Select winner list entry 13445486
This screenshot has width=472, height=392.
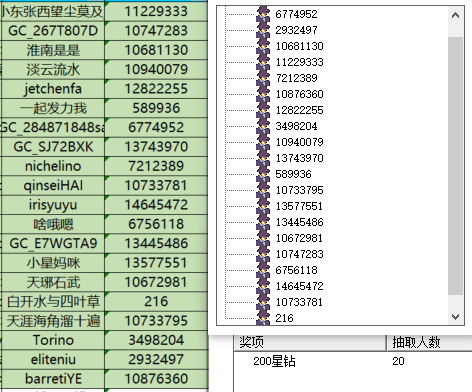point(299,222)
